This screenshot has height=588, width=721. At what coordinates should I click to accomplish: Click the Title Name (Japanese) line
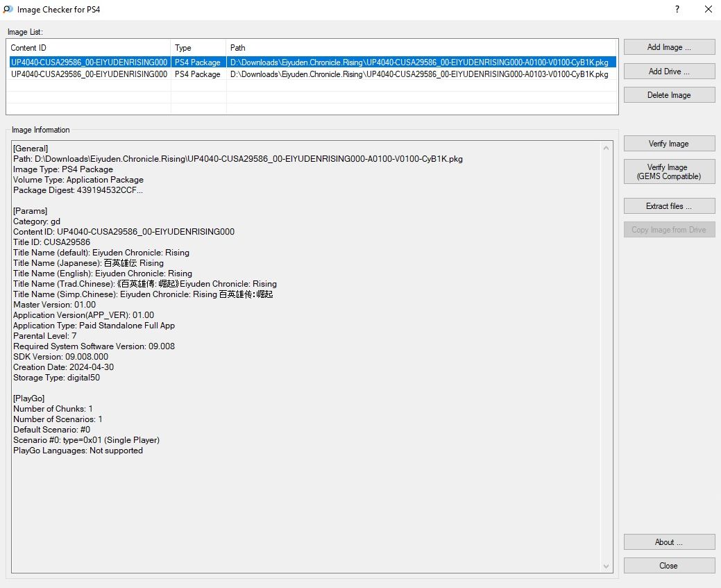(88, 263)
